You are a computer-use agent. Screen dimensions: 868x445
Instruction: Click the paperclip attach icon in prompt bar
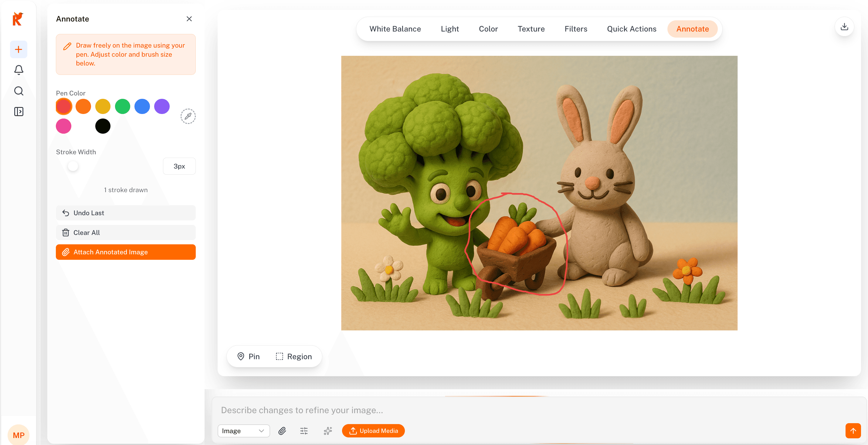tap(282, 430)
